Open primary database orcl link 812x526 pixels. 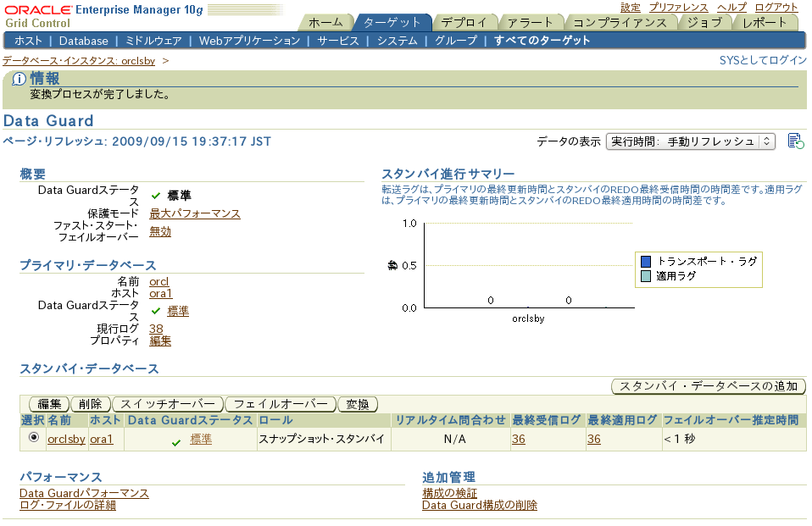tap(159, 282)
